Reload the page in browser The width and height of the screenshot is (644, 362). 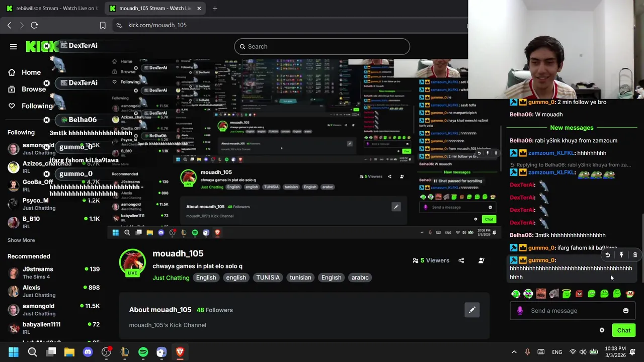point(34,25)
